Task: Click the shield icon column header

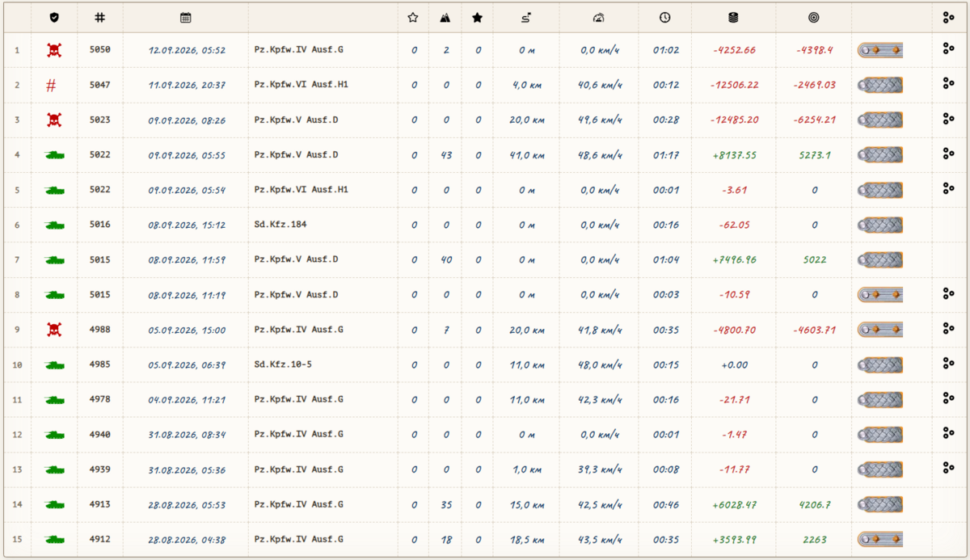Action: pyautogui.click(x=54, y=17)
